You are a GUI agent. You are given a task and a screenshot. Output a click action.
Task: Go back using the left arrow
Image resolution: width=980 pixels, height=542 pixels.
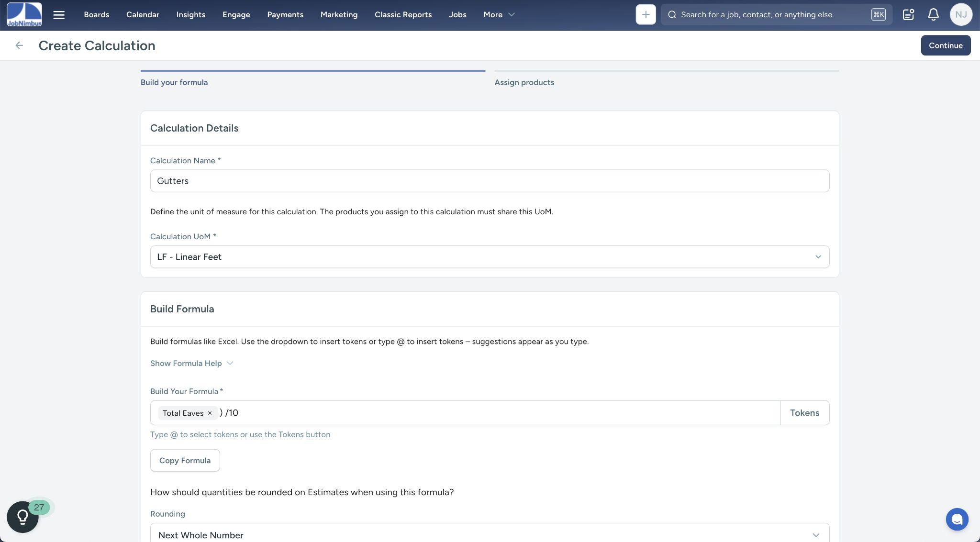click(19, 45)
